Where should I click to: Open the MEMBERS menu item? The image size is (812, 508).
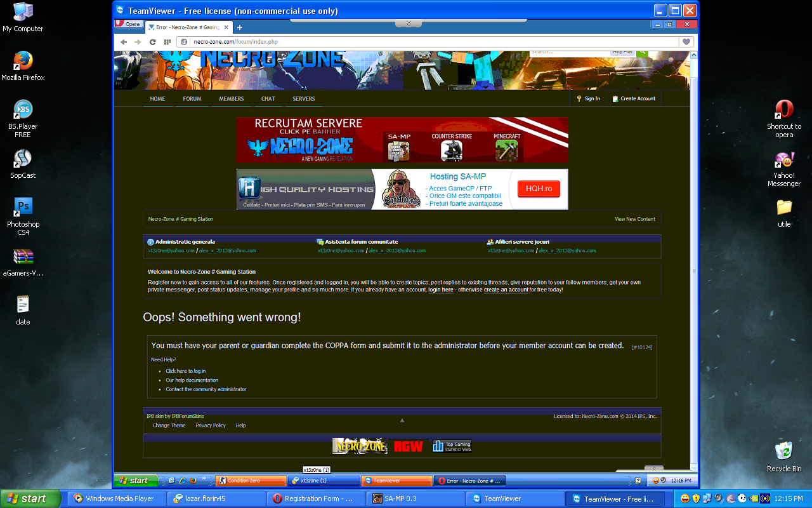point(232,99)
